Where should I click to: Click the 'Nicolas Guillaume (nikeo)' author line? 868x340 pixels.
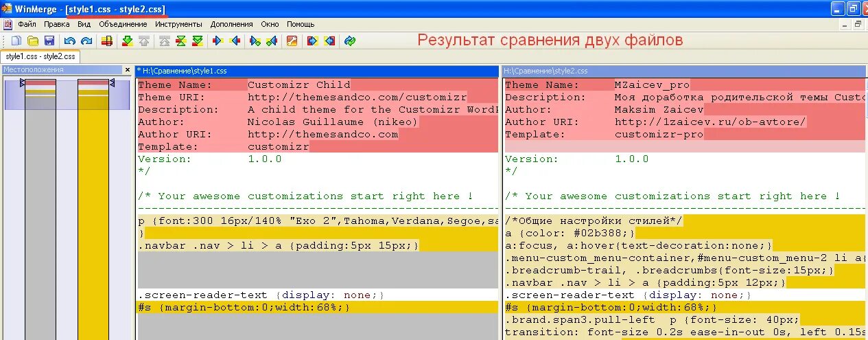coord(318,122)
